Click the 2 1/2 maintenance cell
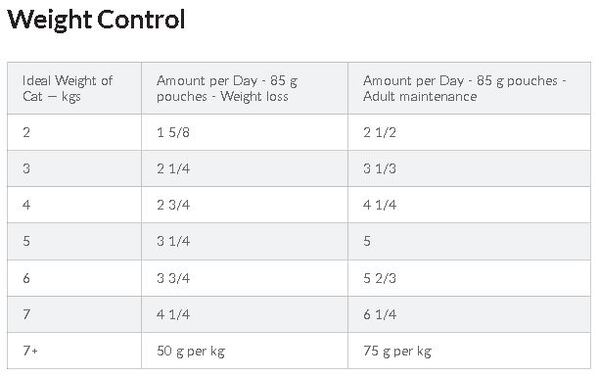This screenshot has width=599, height=377. tap(469, 132)
